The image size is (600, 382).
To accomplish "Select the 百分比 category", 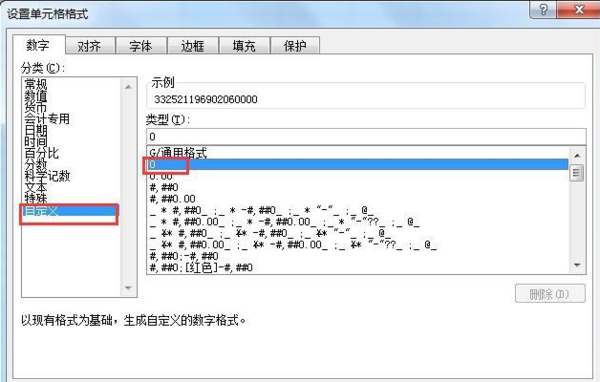I will pos(41,153).
